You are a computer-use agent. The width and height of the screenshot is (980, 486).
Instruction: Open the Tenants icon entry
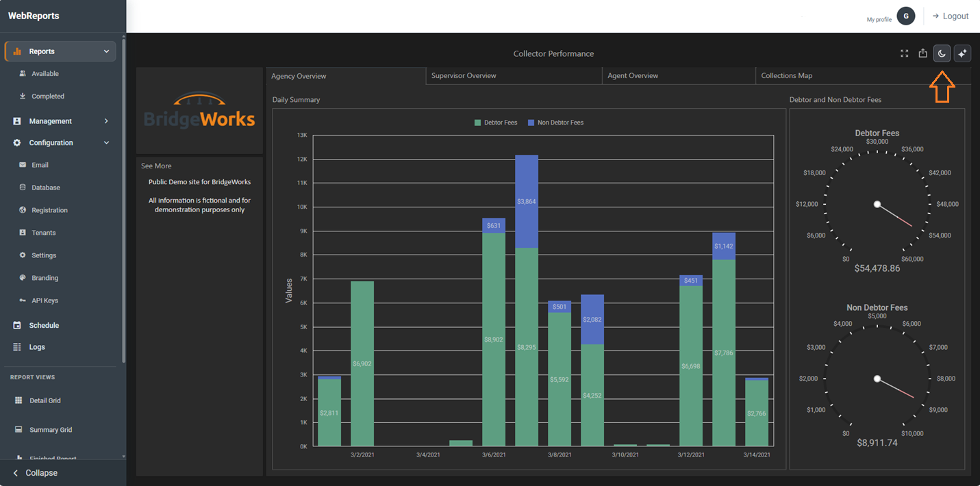pyautogui.click(x=23, y=233)
